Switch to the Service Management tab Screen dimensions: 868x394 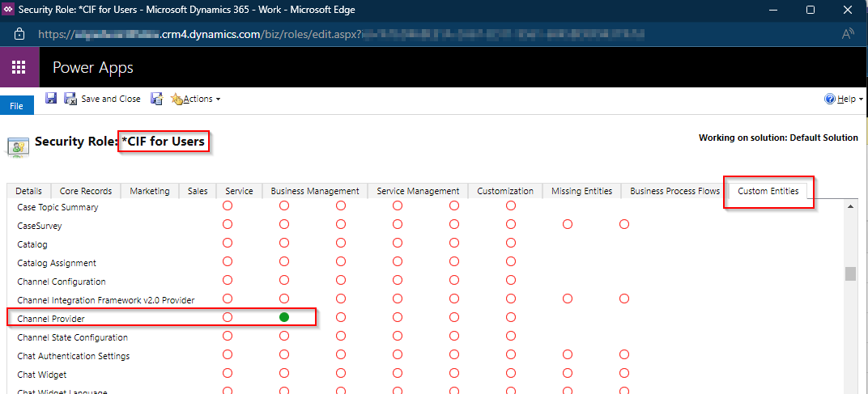(418, 191)
